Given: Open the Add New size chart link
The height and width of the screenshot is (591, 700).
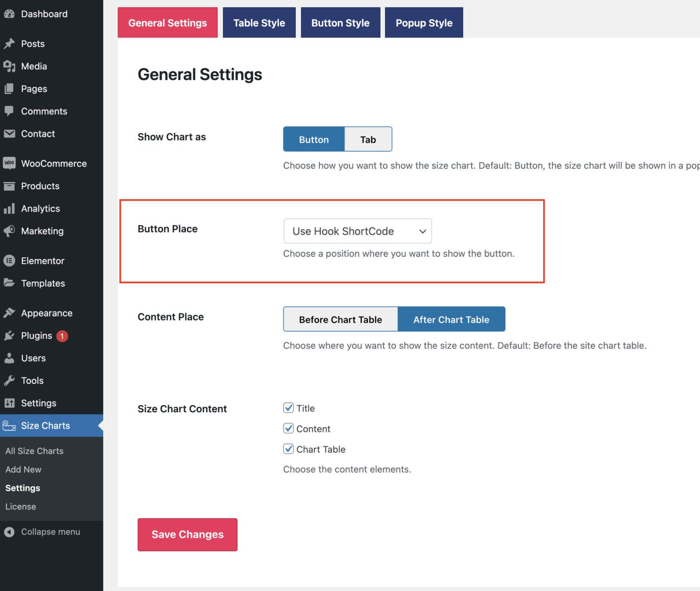Looking at the screenshot, I should [x=23, y=469].
